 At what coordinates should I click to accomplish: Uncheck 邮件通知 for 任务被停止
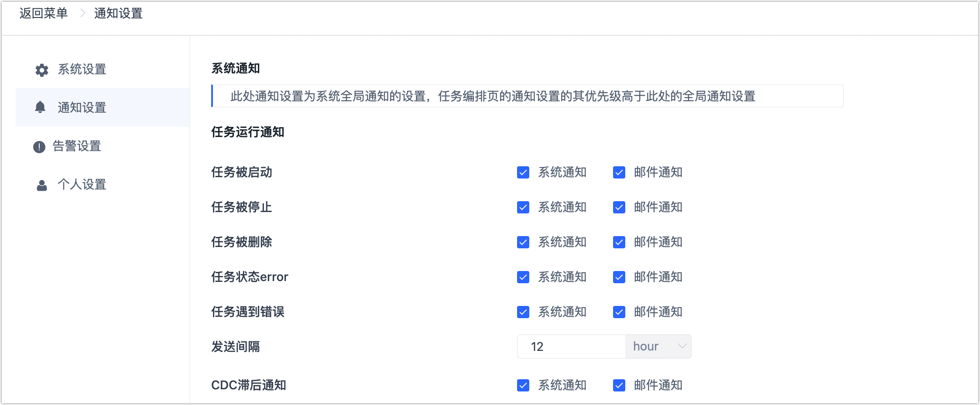coord(619,207)
